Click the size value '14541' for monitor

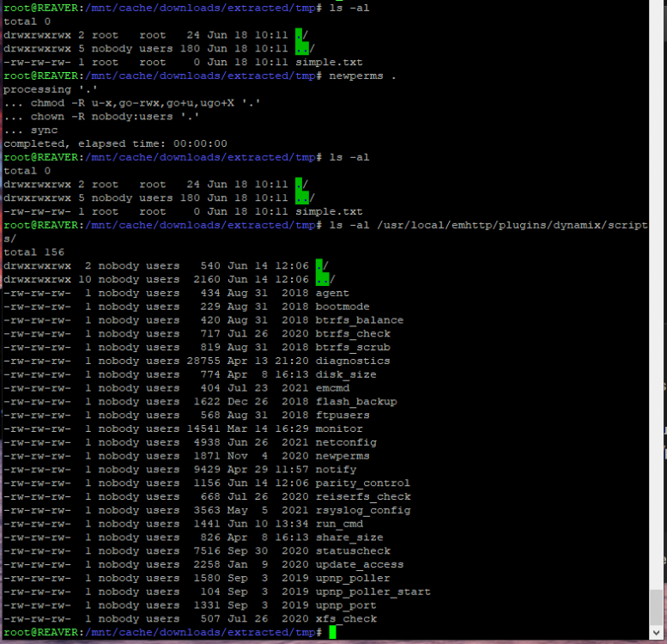[203, 428]
